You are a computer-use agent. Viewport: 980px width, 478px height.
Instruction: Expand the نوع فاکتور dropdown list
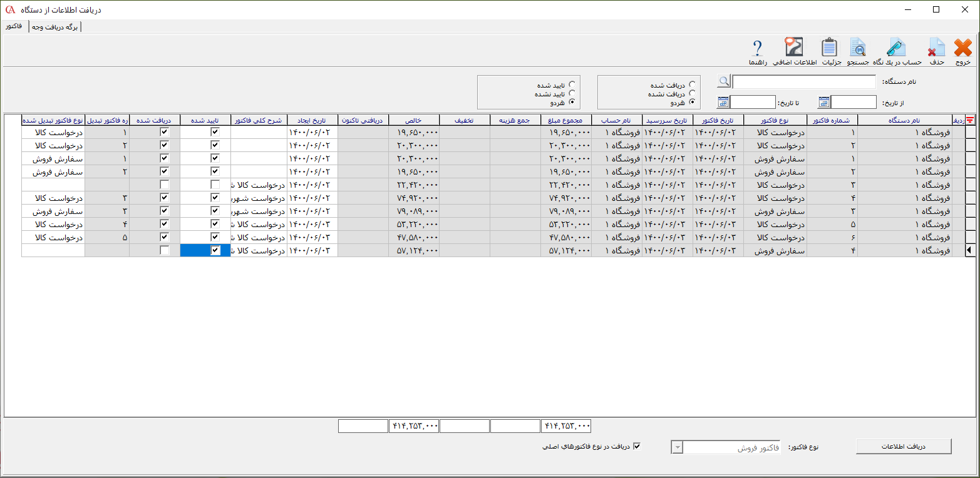pos(677,447)
